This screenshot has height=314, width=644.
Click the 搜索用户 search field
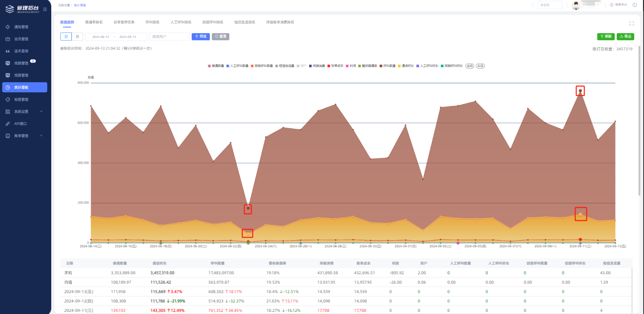pyautogui.click(x=170, y=37)
